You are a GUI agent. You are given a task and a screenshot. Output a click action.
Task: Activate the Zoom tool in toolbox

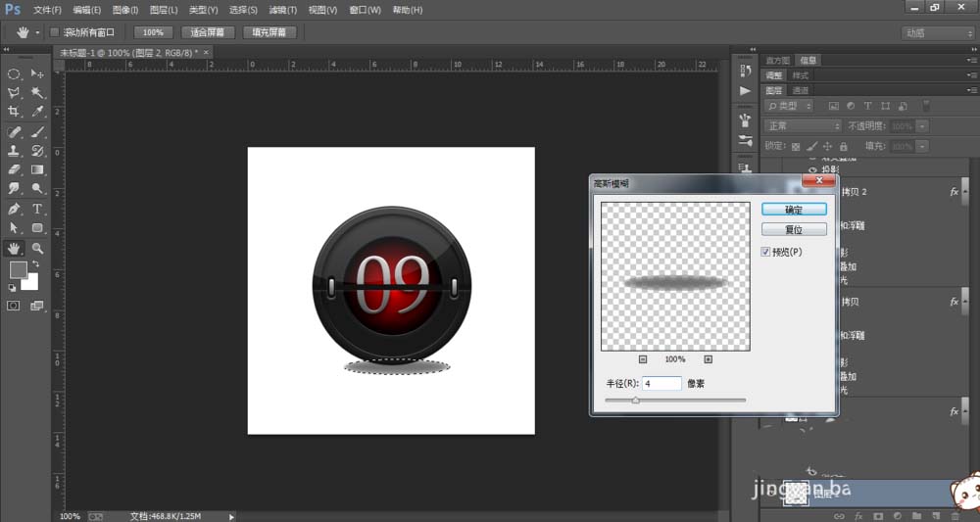click(37, 248)
